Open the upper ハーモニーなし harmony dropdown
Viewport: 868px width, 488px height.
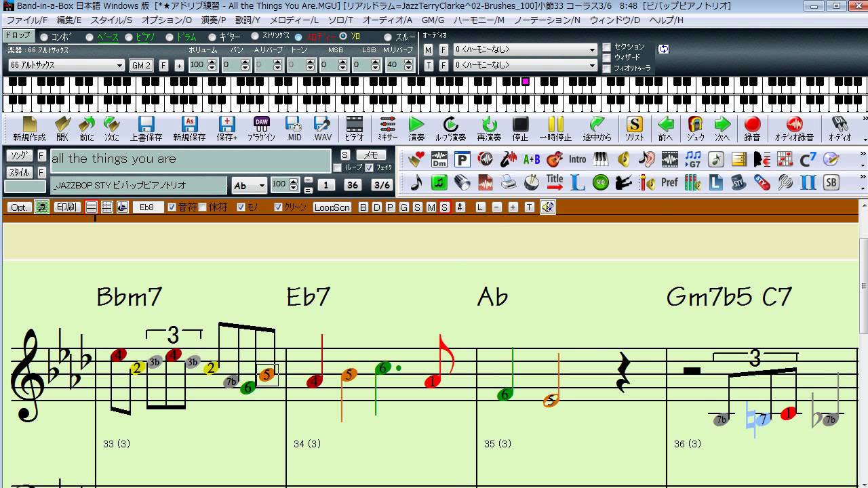click(526, 49)
